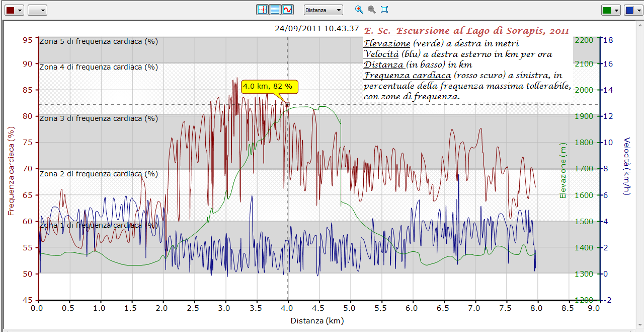
Task: Click the Zona 3 di frequenza cardiaca label
Action: (x=99, y=118)
